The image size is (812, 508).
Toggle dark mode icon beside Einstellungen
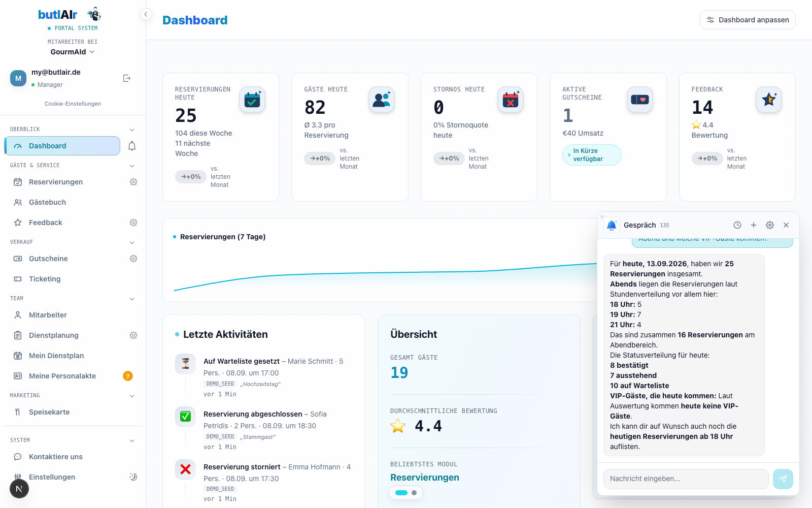[x=133, y=477]
